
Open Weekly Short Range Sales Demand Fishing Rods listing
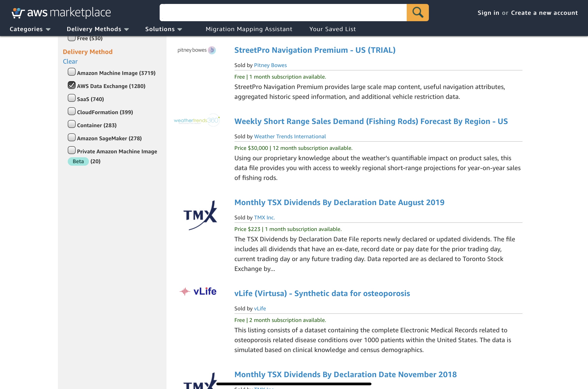(x=371, y=121)
